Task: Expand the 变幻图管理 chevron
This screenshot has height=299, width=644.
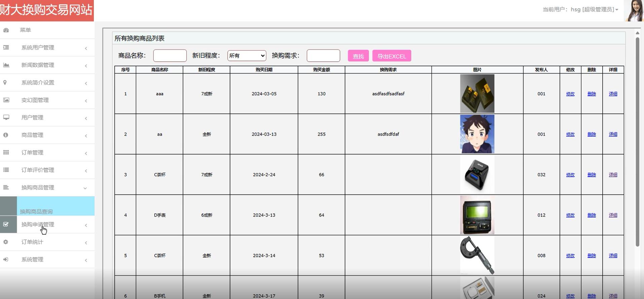Action: click(86, 101)
